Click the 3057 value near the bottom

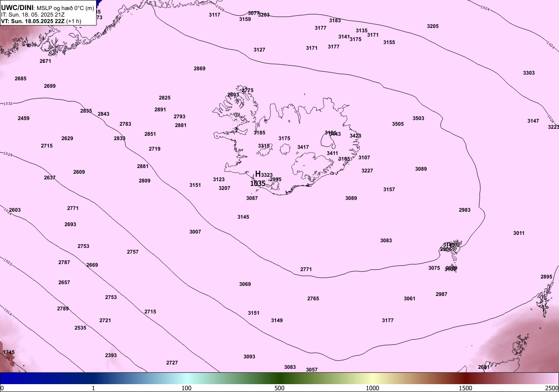pos(312,370)
